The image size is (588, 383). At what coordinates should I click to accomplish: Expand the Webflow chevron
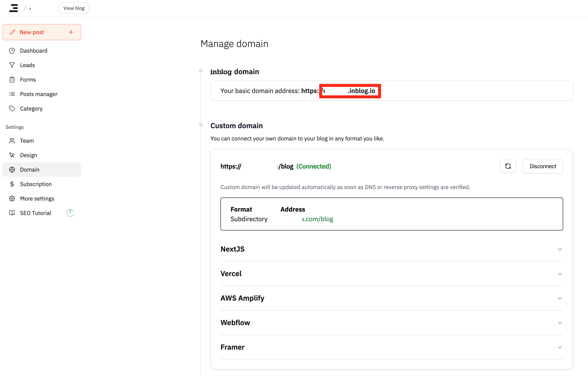(560, 323)
